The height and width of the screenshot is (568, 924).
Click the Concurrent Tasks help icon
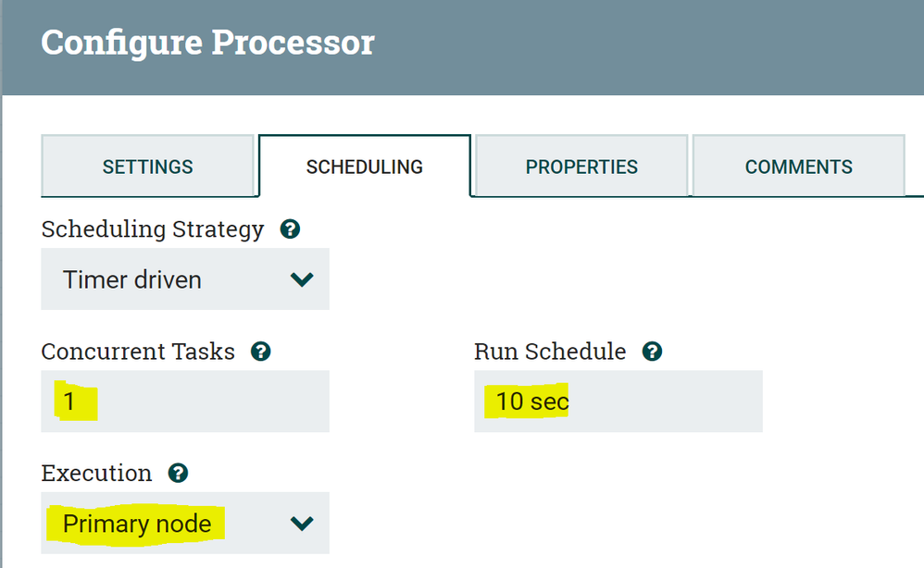[x=261, y=352]
